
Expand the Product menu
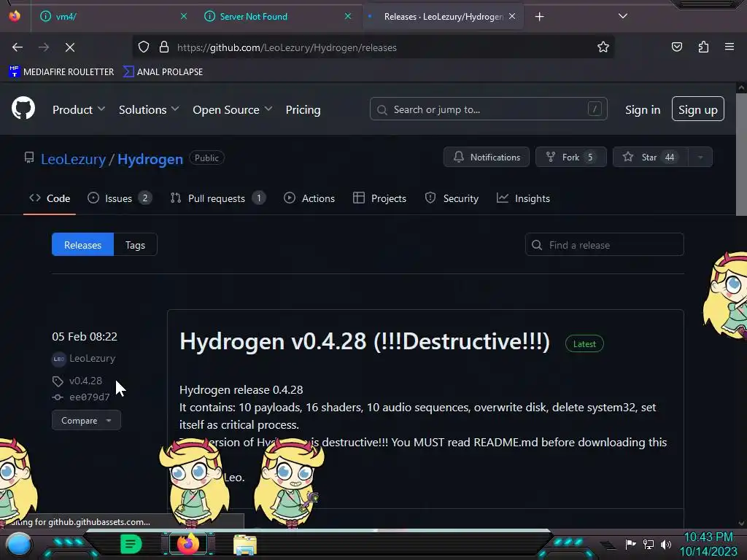(x=79, y=109)
